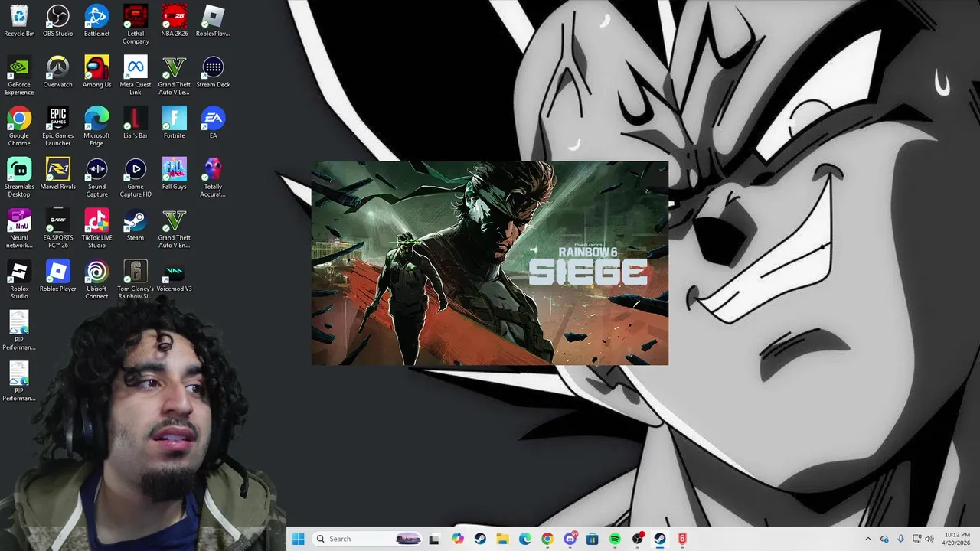
Task: Open the Battle.net desktop shortcut
Action: tap(96, 21)
